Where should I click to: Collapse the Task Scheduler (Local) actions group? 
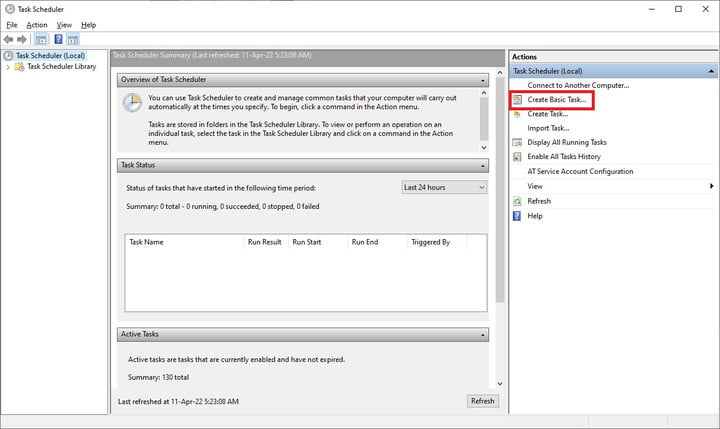tap(711, 71)
